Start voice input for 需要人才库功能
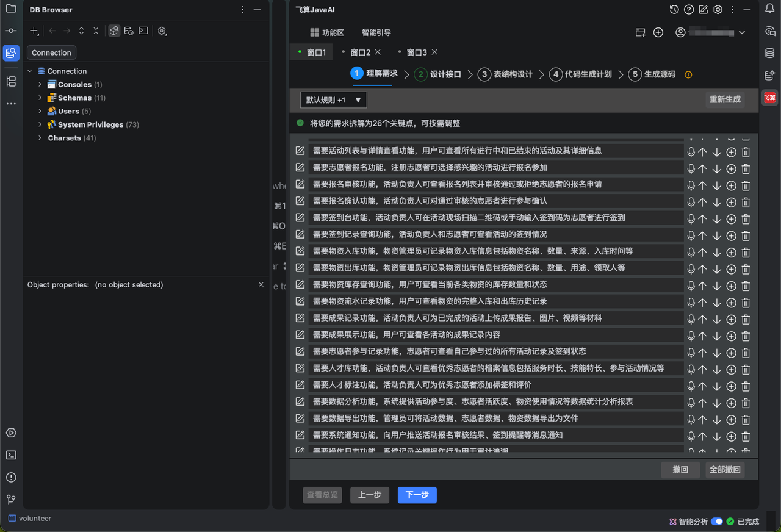The image size is (781, 532). [x=691, y=370]
